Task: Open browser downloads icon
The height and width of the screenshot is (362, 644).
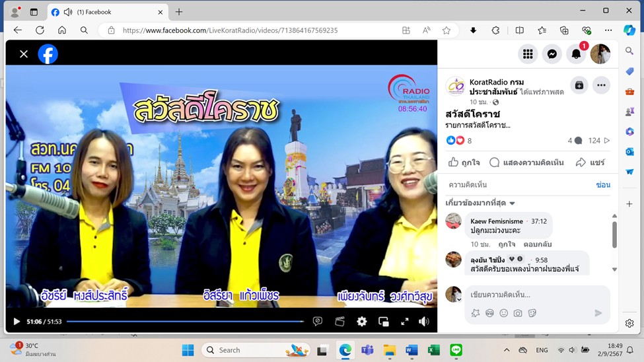Action: (x=473, y=30)
